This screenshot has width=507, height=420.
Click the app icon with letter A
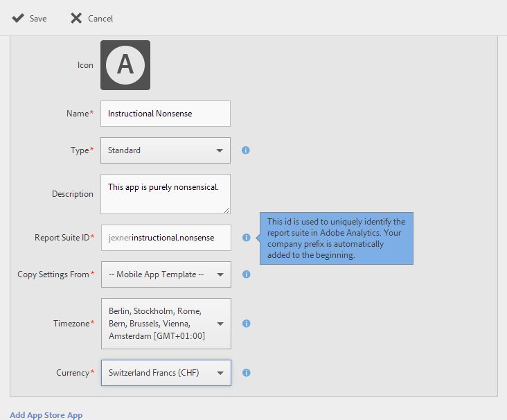point(125,65)
